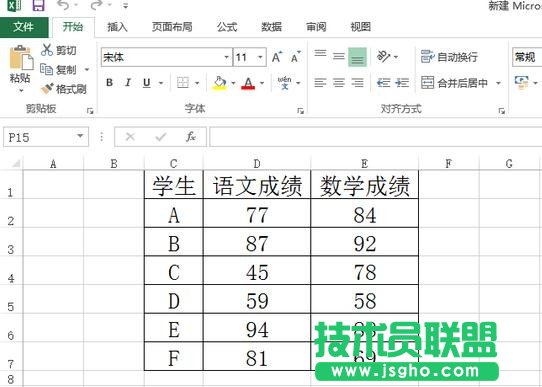Click 合并后居中 (Merge & Center) button

pos(455,83)
